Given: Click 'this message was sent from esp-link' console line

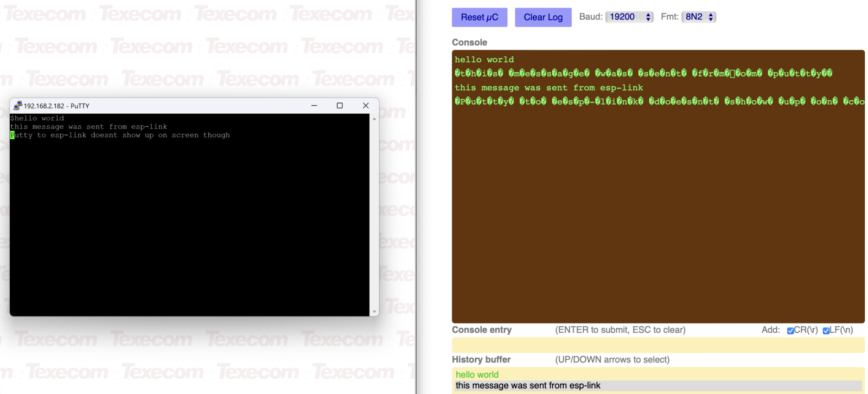Looking at the screenshot, I should click(x=549, y=88).
